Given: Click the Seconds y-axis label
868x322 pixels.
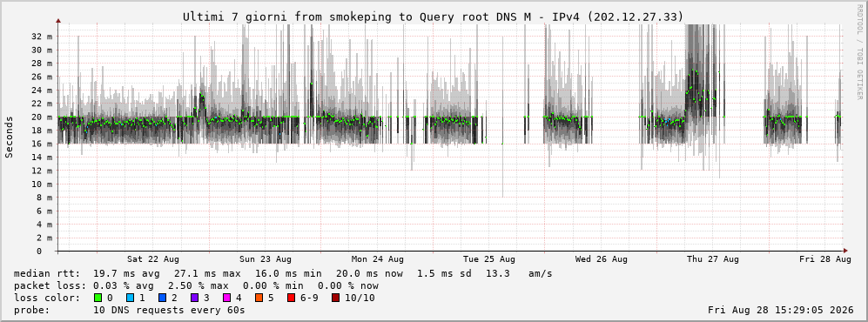Looking at the screenshot, I should click(x=10, y=137).
